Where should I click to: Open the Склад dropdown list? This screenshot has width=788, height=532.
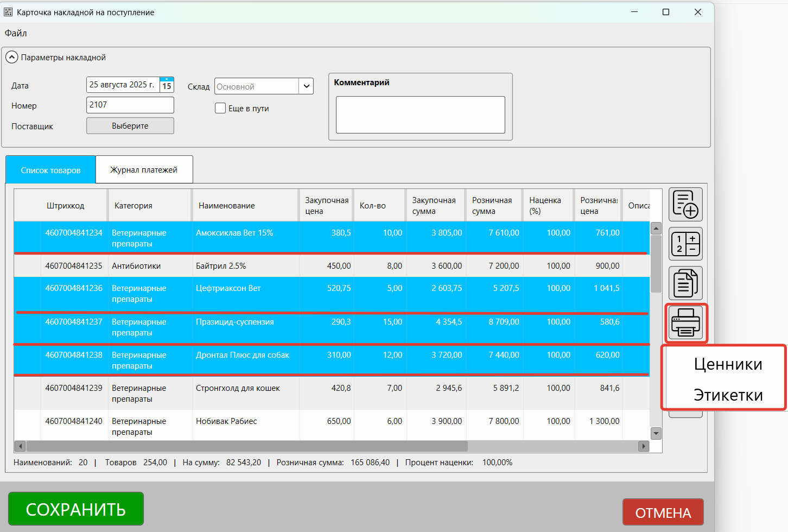pyautogui.click(x=306, y=86)
